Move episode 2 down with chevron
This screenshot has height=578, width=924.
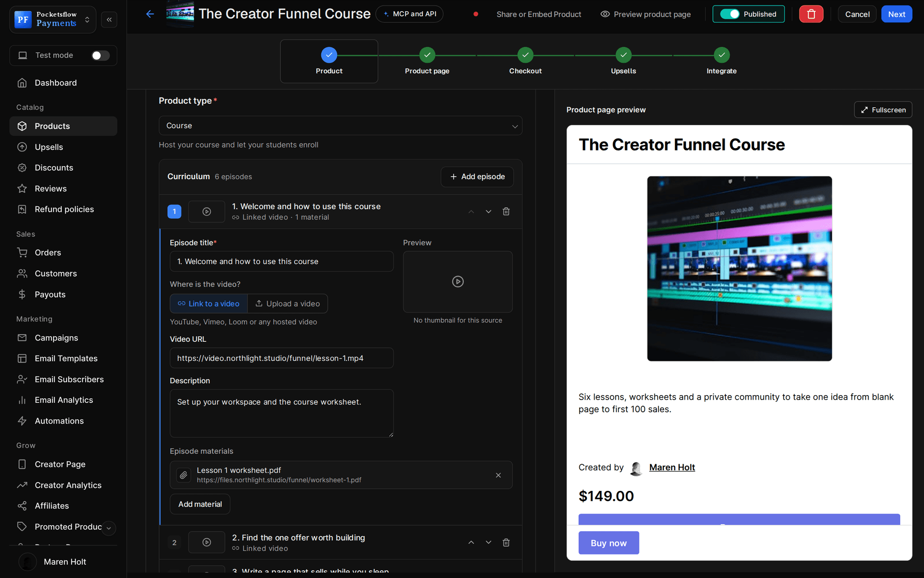click(x=488, y=542)
